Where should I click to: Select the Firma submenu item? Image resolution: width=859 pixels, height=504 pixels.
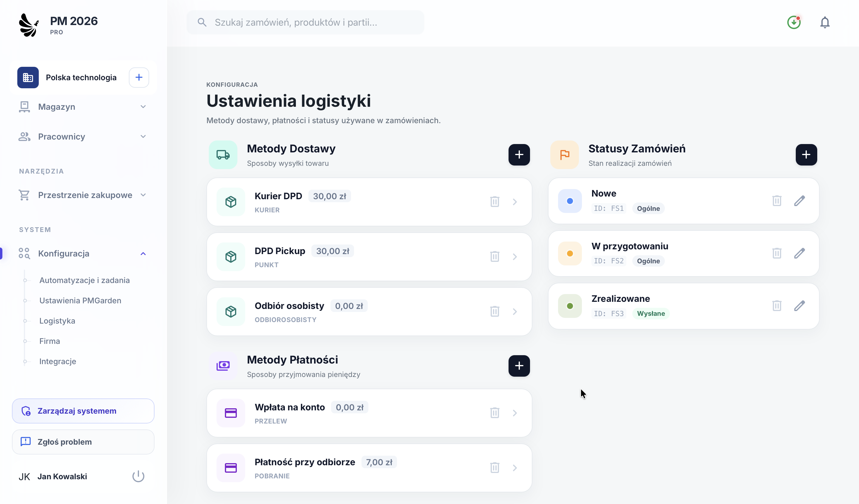(50, 341)
